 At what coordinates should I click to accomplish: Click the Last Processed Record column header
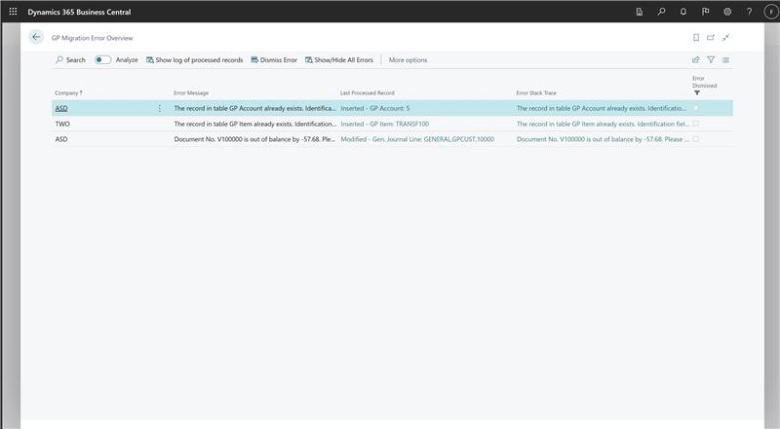click(367, 93)
